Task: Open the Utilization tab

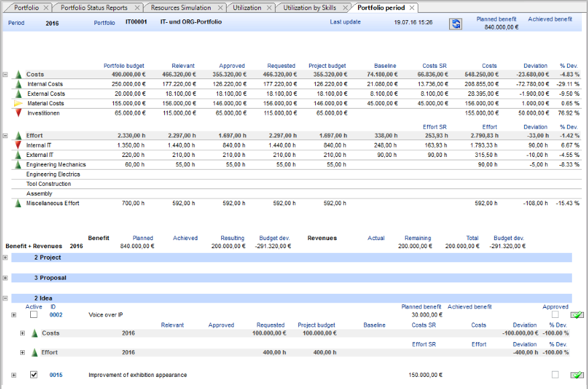Action: click(247, 7)
